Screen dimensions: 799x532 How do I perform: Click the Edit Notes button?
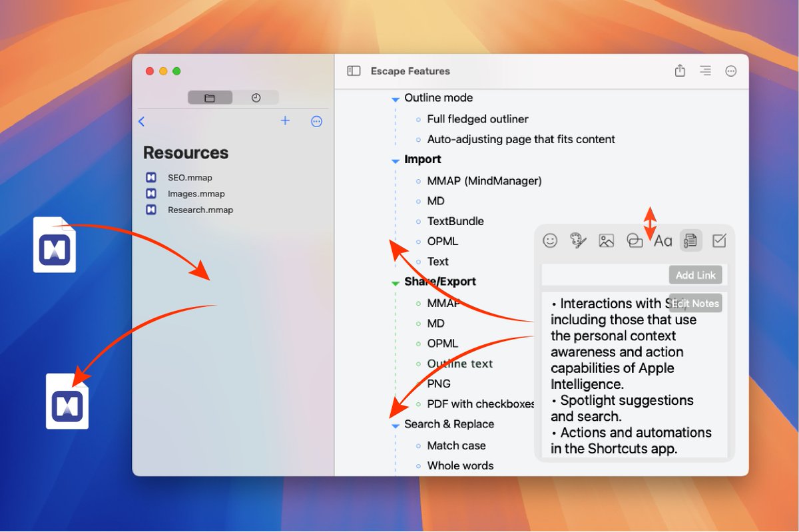[695, 303]
